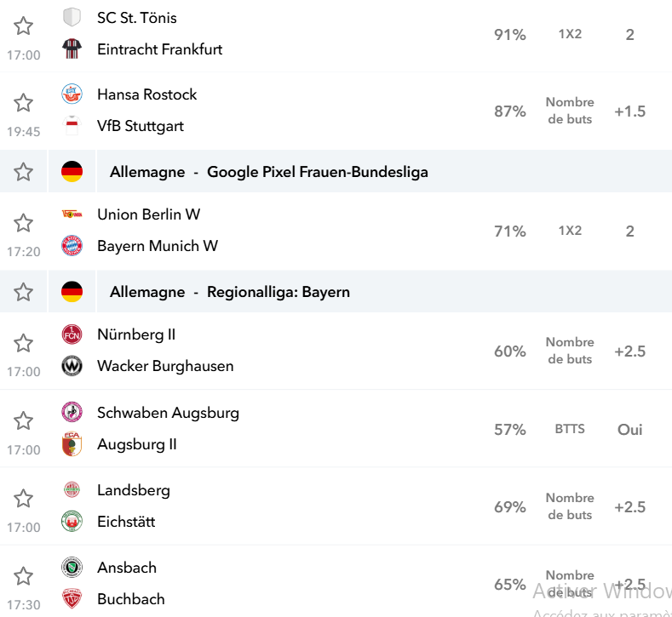
Task: Favorite the SC St. Tönis match star
Action: pyautogui.click(x=23, y=26)
